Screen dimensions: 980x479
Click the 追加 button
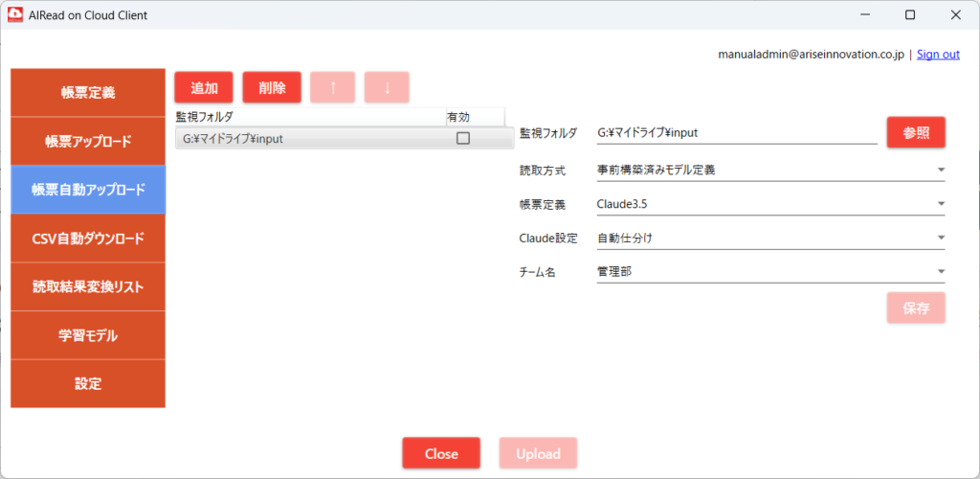coord(204,87)
